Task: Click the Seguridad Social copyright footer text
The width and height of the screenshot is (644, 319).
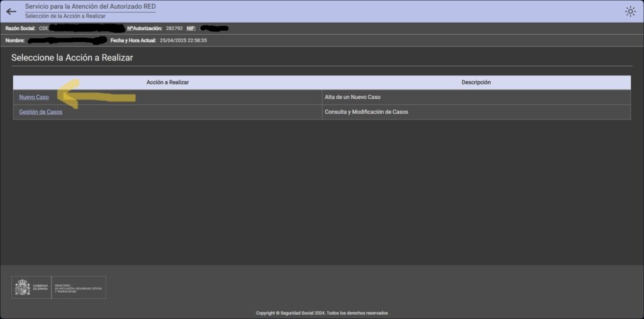Action: coord(321,313)
